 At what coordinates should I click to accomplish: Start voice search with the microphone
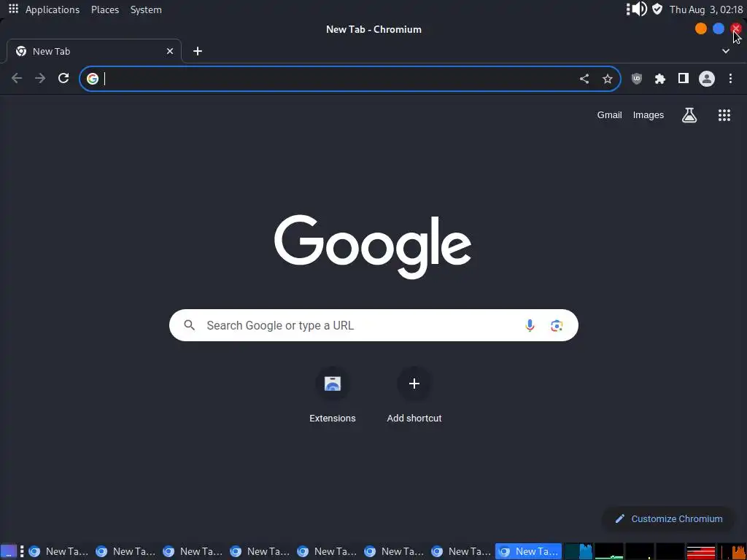click(x=530, y=325)
